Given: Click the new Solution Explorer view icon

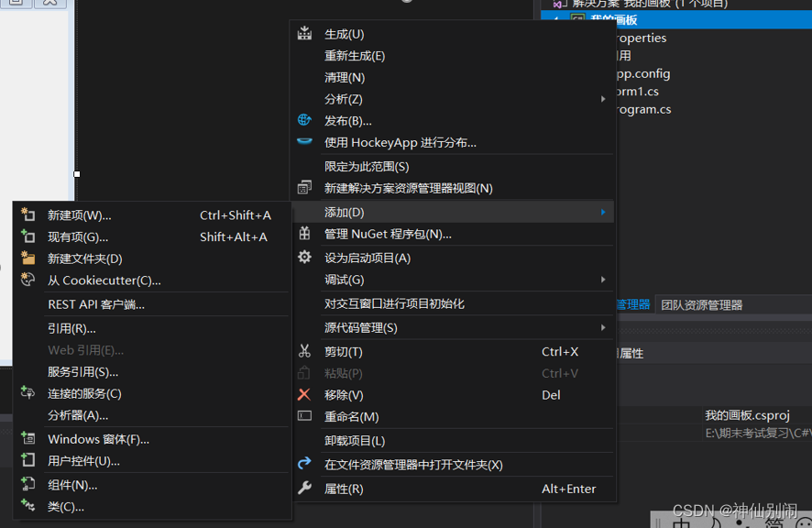Looking at the screenshot, I should click(x=304, y=187).
